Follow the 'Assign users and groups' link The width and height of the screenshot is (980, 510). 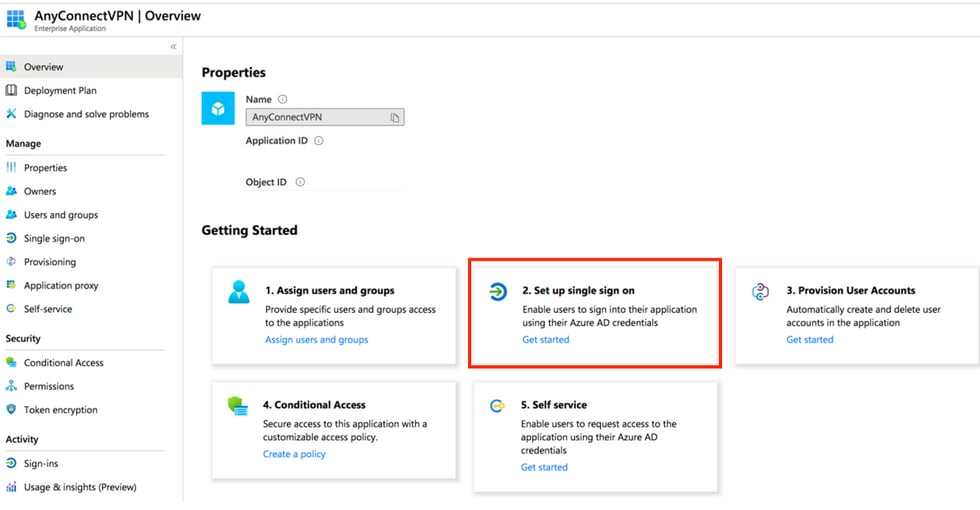click(316, 339)
